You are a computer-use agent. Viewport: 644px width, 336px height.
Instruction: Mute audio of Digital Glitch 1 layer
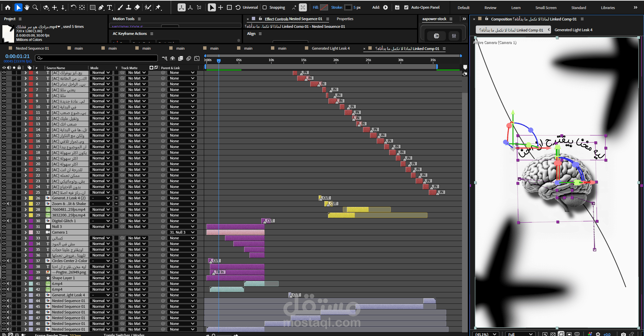(x=9, y=221)
